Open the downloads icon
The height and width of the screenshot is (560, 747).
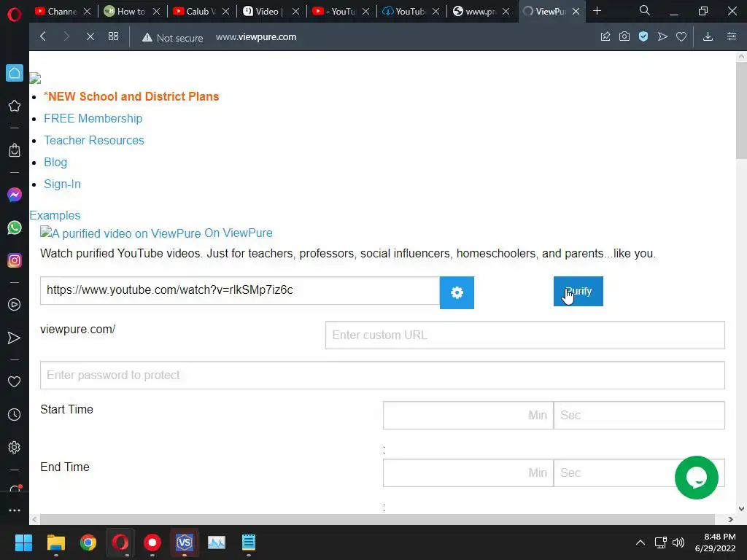tap(708, 36)
